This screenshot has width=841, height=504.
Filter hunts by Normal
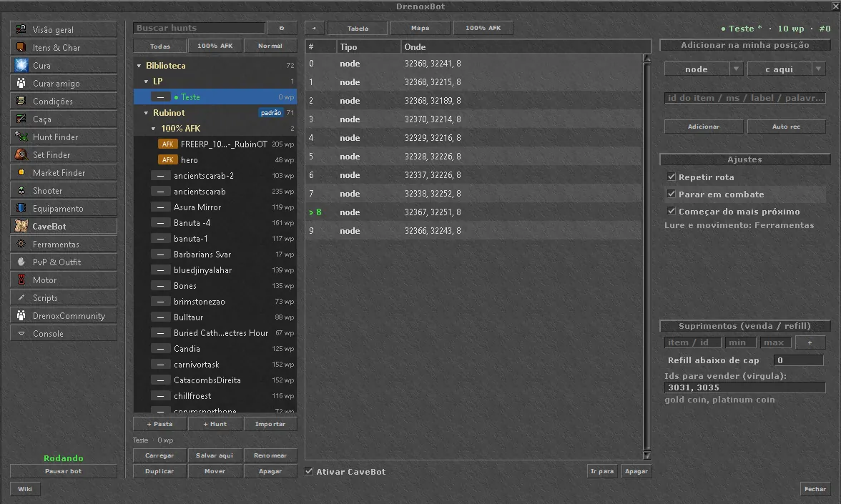tap(270, 46)
